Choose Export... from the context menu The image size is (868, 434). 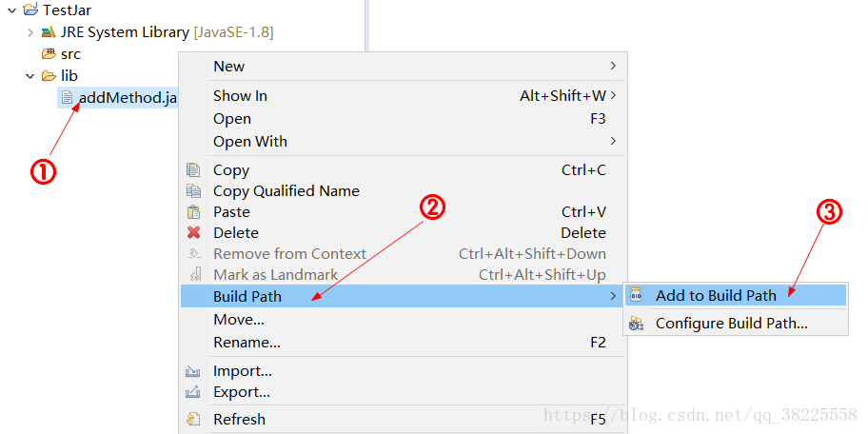[404, 392]
